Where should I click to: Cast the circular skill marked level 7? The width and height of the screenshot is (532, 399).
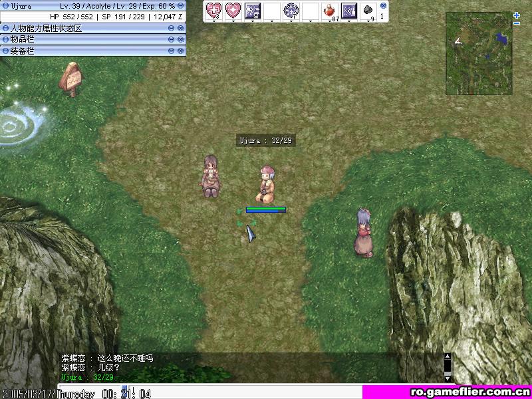(291, 10)
